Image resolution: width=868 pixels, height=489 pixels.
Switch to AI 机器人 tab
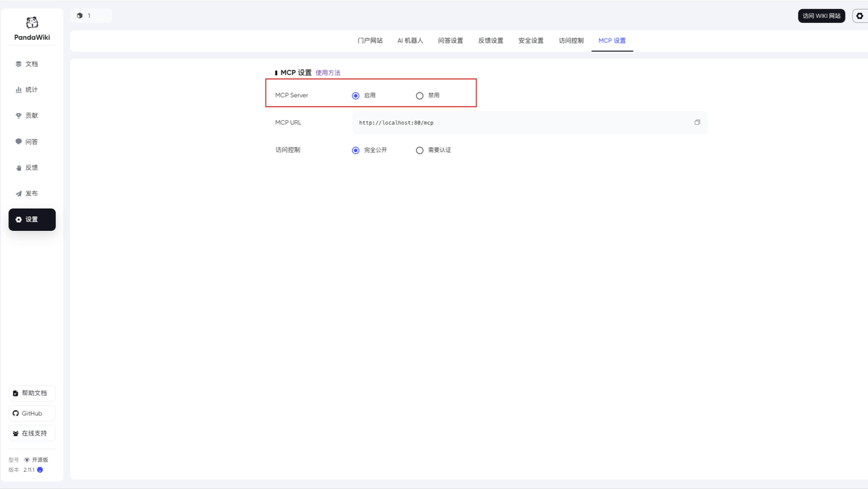click(x=410, y=40)
